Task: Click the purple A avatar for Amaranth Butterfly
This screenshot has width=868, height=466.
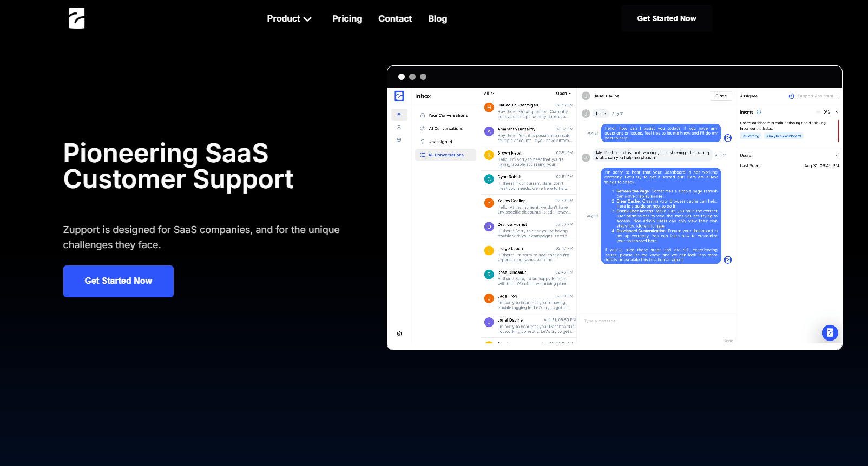Action: (x=489, y=131)
